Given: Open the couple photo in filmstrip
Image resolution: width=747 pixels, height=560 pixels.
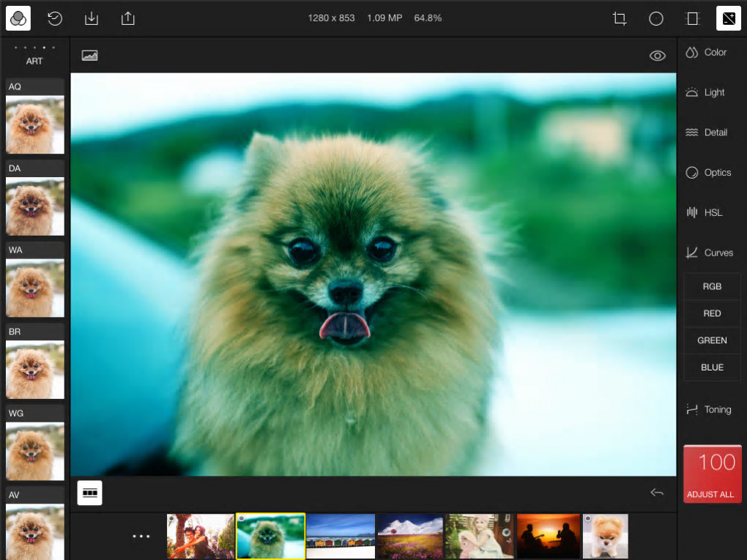Looking at the screenshot, I should point(201,536).
